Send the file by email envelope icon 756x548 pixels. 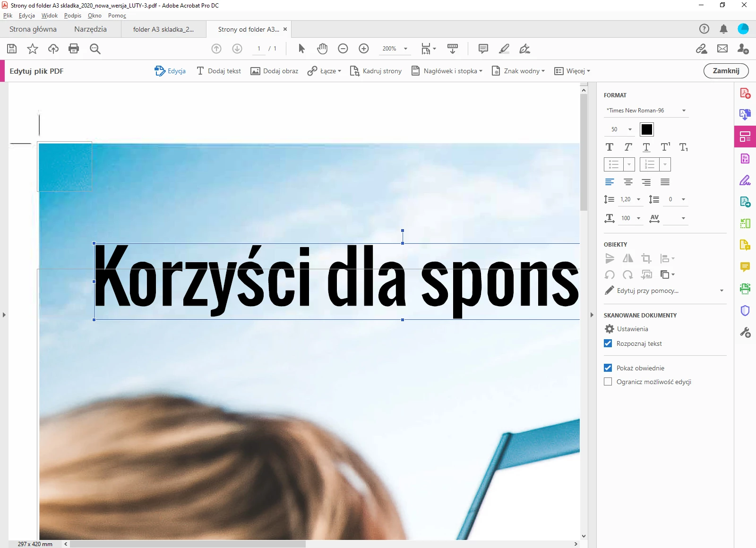click(722, 49)
